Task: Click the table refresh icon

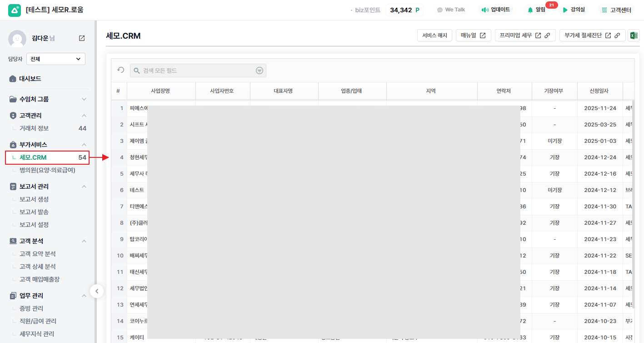Action: coord(121,70)
